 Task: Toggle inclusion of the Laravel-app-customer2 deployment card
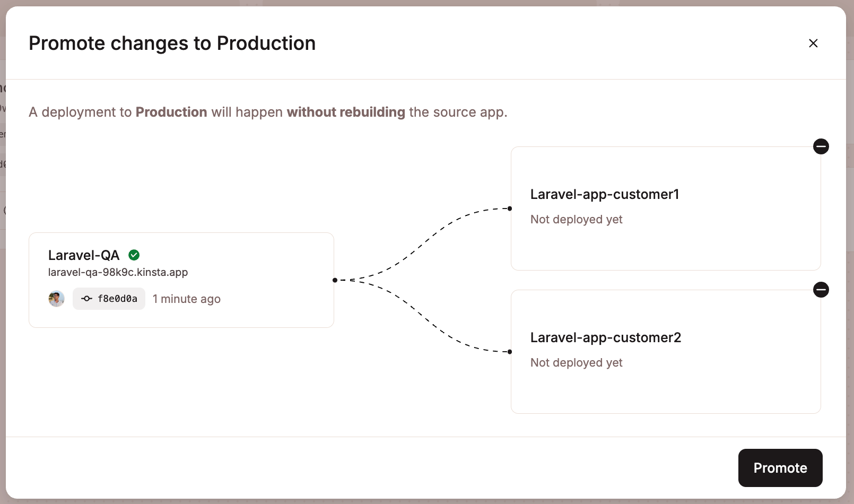(x=821, y=290)
